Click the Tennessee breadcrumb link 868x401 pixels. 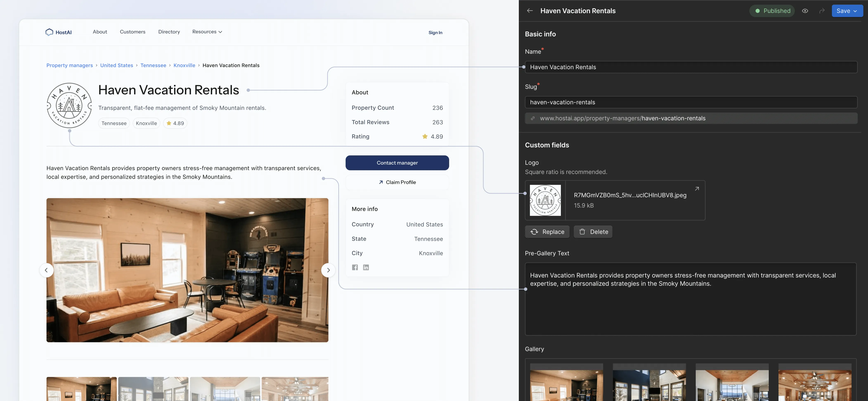[153, 65]
